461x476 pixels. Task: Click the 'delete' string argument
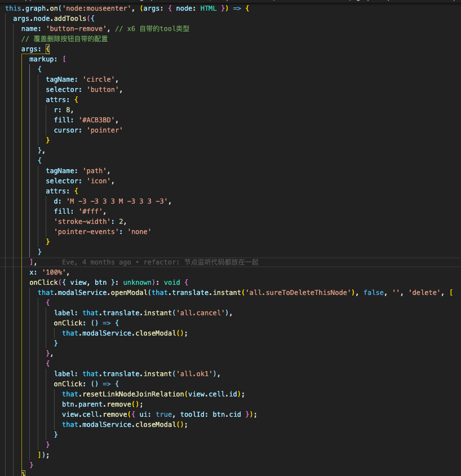424,293
